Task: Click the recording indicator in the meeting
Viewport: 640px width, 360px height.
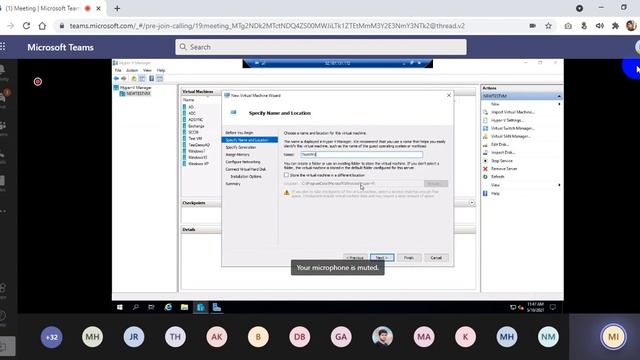Action: click(x=38, y=82)
